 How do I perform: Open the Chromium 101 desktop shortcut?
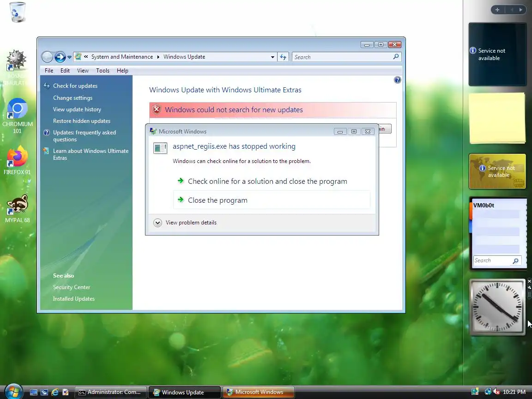[x=17, y=116]
